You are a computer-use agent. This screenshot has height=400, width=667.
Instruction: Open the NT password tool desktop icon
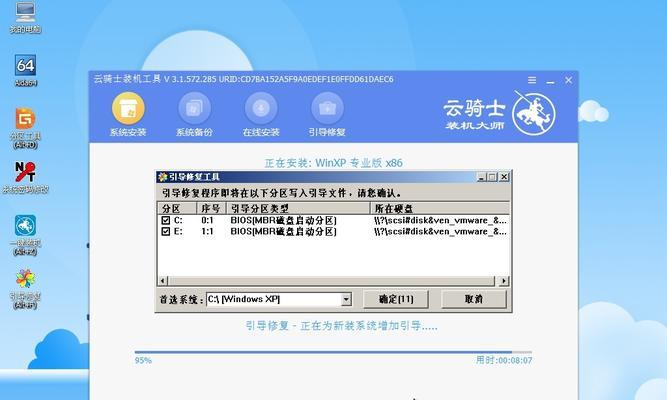(26, 172)
